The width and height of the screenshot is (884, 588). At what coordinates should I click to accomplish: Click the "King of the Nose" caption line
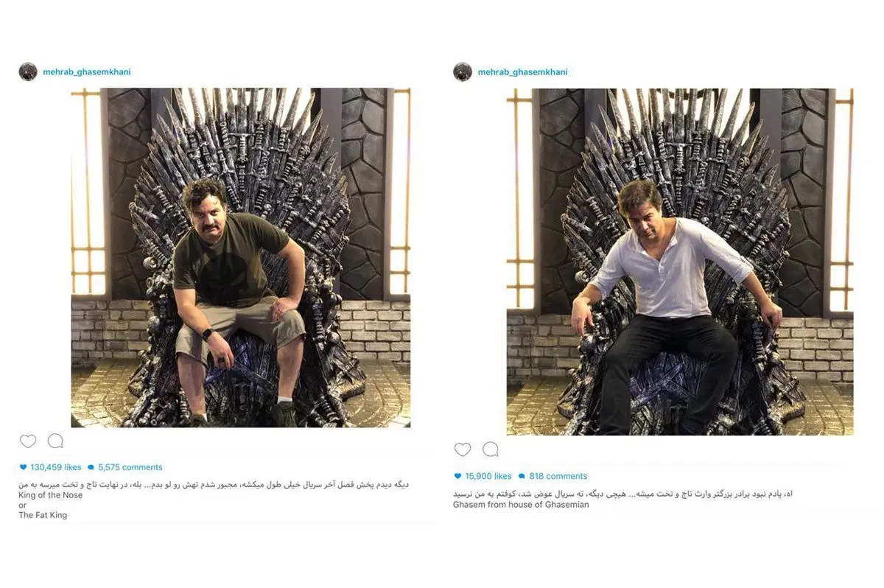(51, 495)
